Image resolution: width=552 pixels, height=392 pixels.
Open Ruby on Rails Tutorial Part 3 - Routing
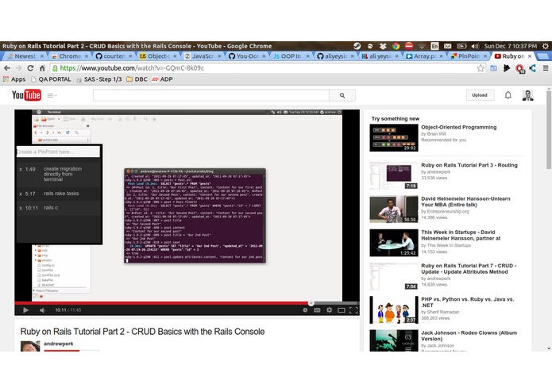coord(469,165)
